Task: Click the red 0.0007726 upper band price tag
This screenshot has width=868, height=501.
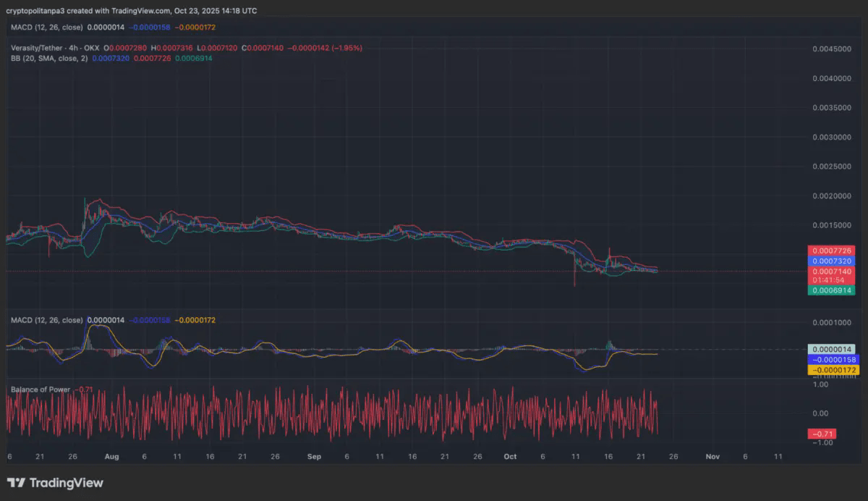Action: coord(832,250)
